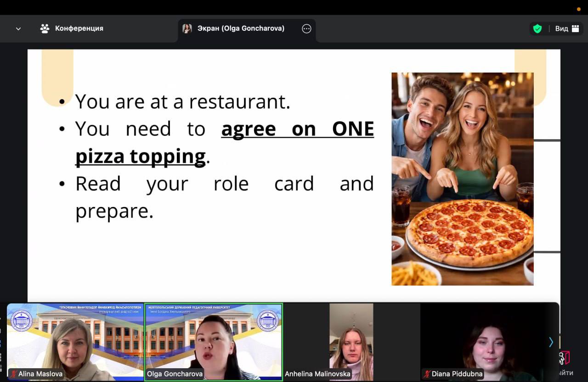Open the Вид view options menu
The width and height of the screenshot is (588, 382).
561,28
